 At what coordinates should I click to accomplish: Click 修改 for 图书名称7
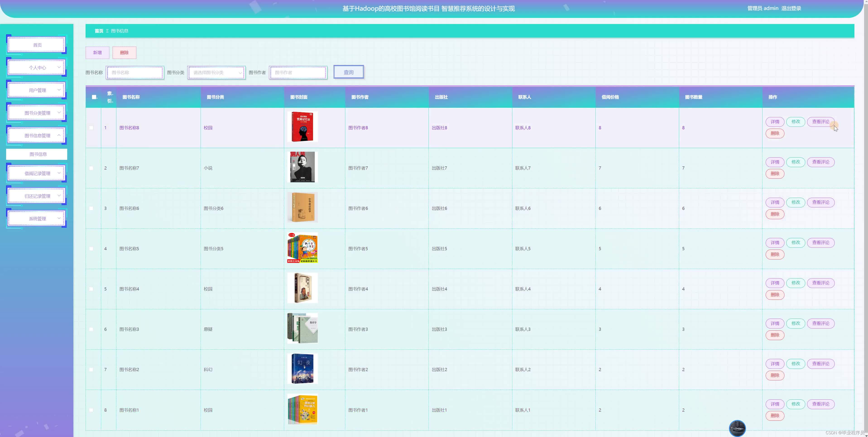click(796, 162)
